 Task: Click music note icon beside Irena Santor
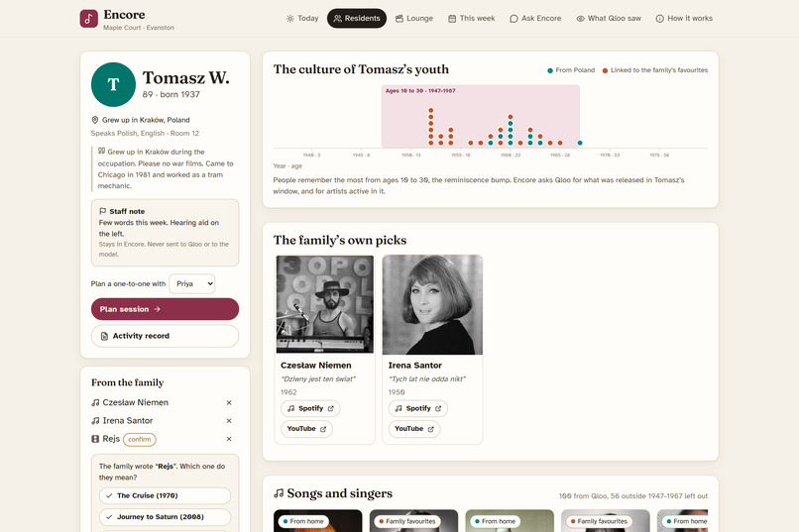pos(95,421)
